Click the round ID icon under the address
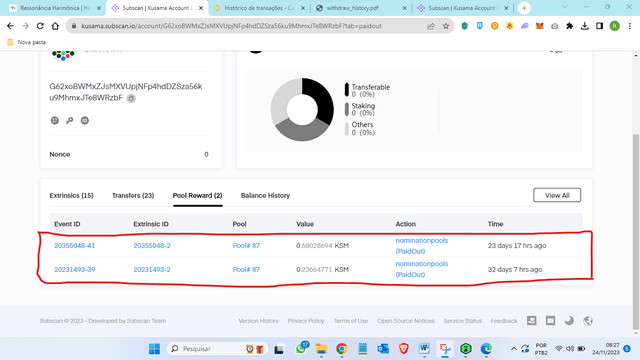This screenshot has width=640, height=360. 84,120
